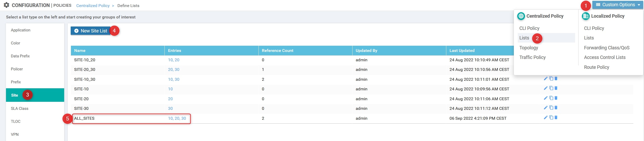Click the New Site List button
Viewport: 644px width, 141px height.
pos(91,31)
